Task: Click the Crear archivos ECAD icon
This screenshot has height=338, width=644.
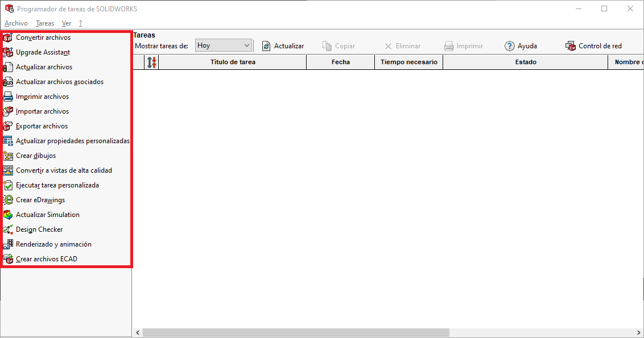Action: coord(8,259)
